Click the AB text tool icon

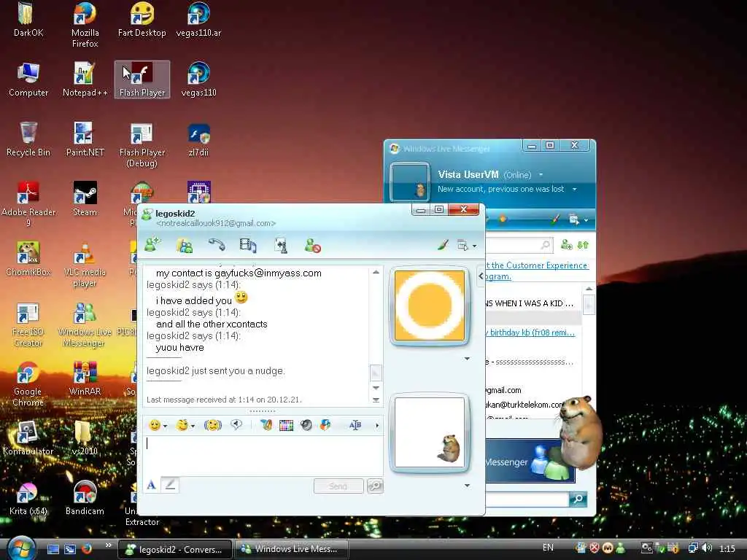coord(355,425)
